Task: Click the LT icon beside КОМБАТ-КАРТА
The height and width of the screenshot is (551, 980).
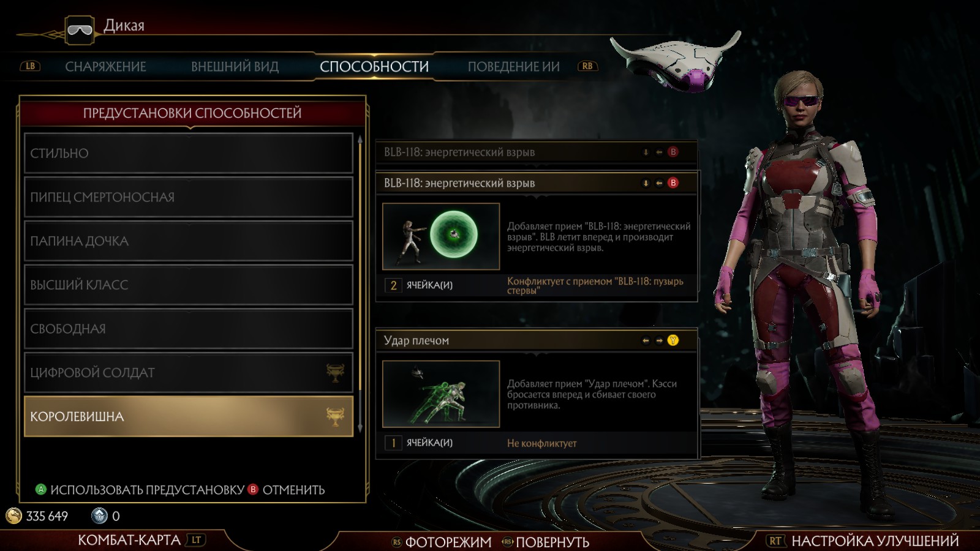Action: pos(196,540)
